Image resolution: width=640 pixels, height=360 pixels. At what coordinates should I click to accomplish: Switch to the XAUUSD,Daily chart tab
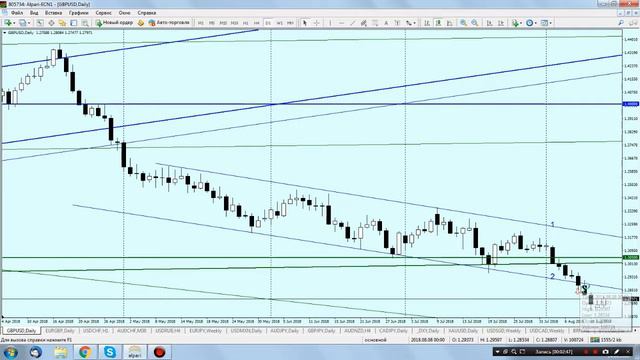click(462, 330)
